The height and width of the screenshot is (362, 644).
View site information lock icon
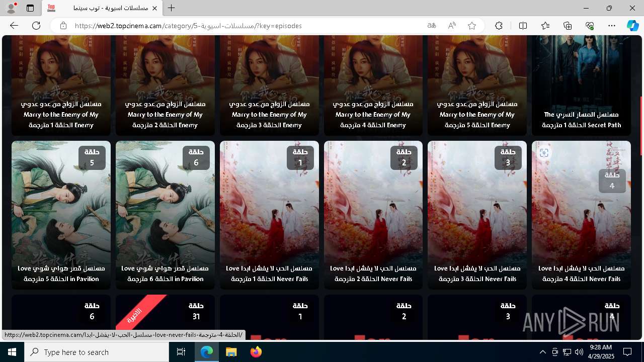[x=63, y=26]
